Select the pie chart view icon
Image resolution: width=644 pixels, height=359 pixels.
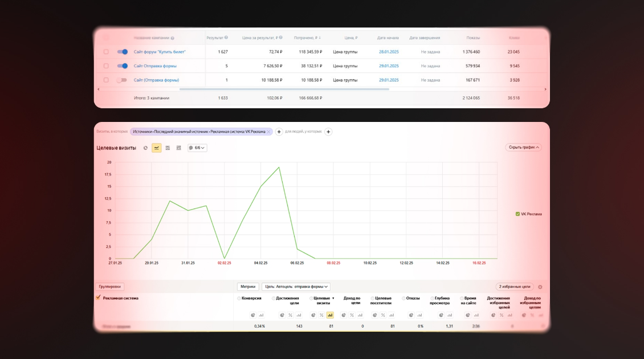tap(145, 148)
